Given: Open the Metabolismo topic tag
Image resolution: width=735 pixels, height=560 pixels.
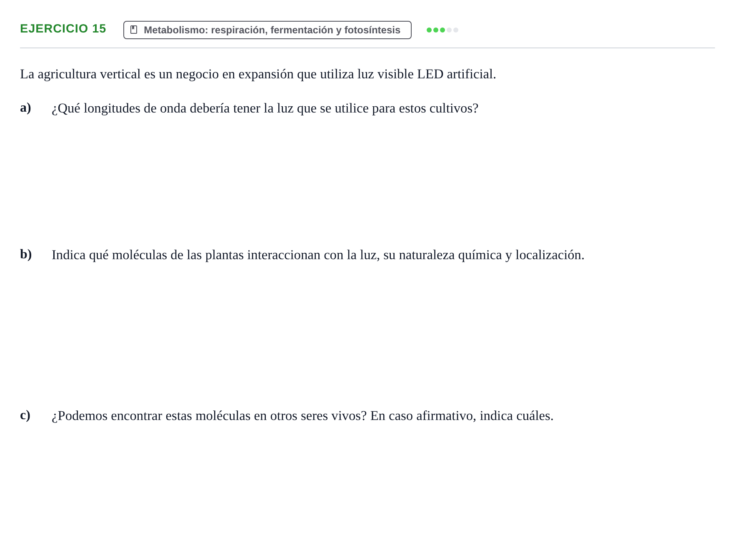Looking at the screenshot, I should tap(267, 30).
